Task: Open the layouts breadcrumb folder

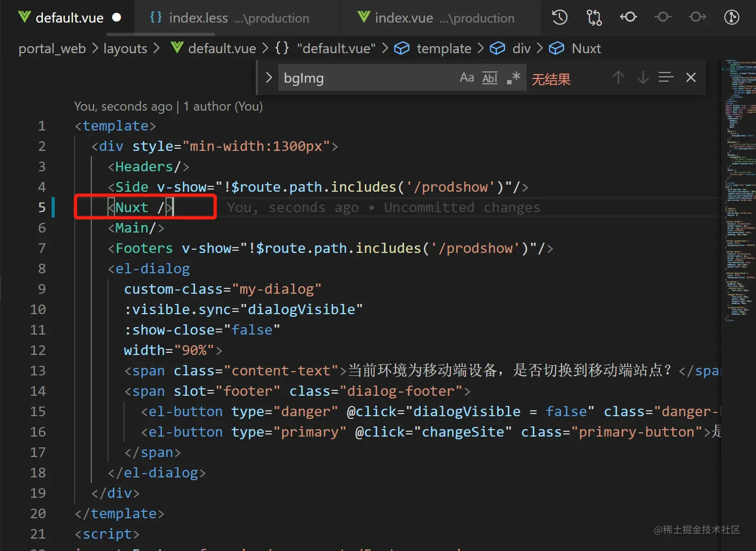Action: pos(125,48)
